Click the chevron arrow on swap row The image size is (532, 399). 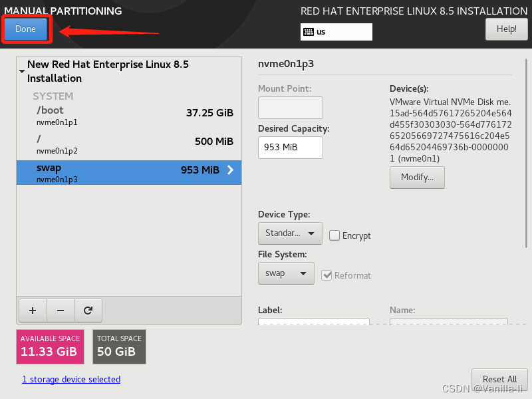[230, 170]
